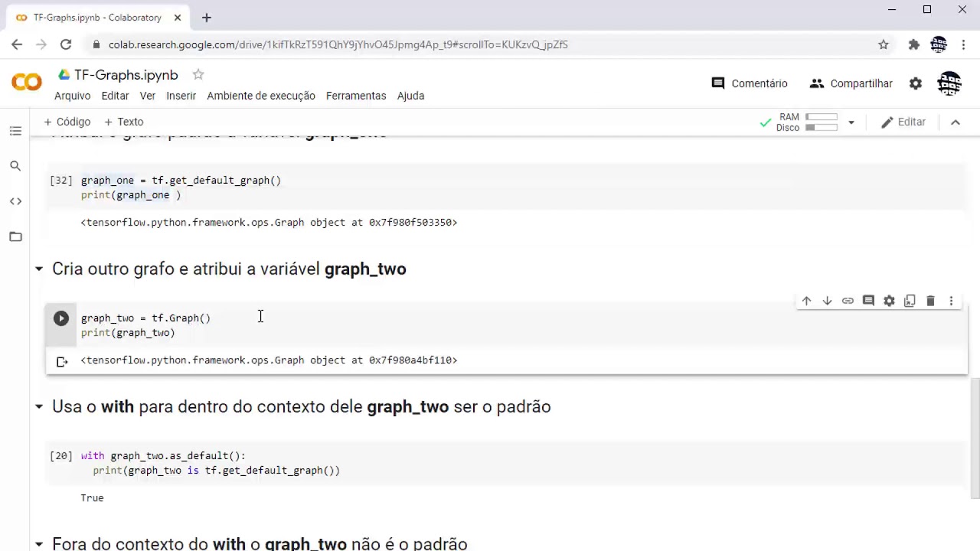Collapse 'Fora do contexto do with' section

pyautogui.click(x=39, y=544)
